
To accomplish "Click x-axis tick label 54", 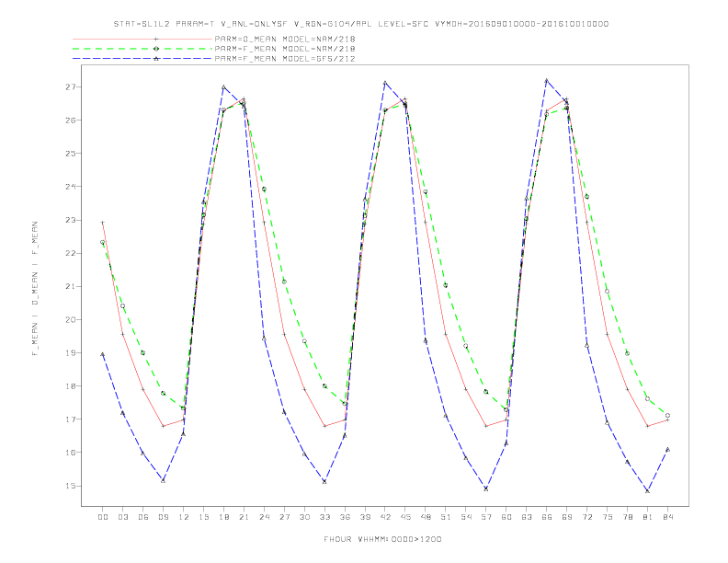I will [x=466, y=517].
